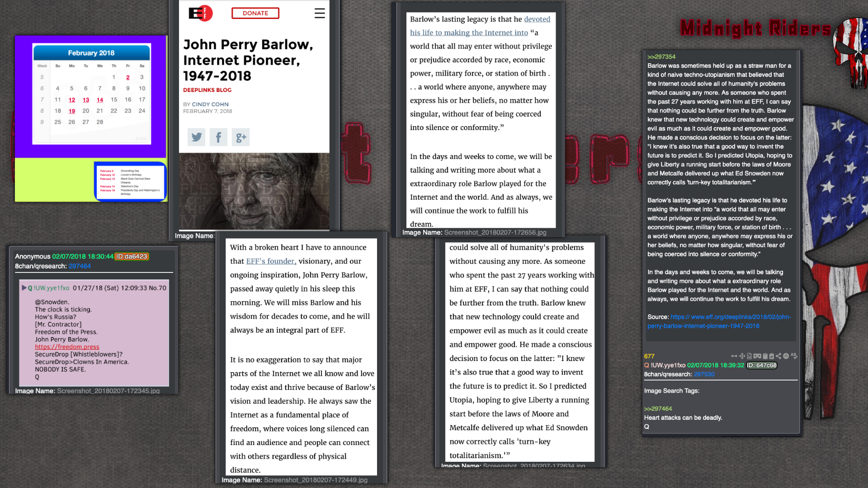This screenshot has width=868, height=488.
Task: Click the yellow post number 677
Action: [x=649, y=356]
